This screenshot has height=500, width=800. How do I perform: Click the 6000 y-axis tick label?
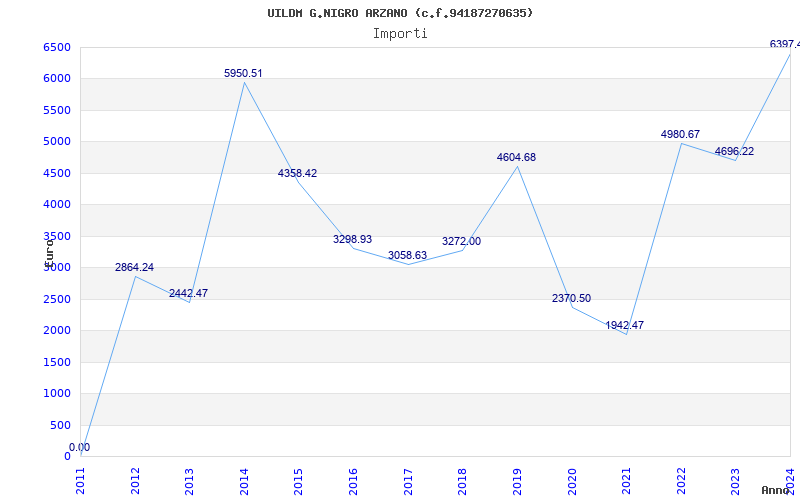click(57, 79)
